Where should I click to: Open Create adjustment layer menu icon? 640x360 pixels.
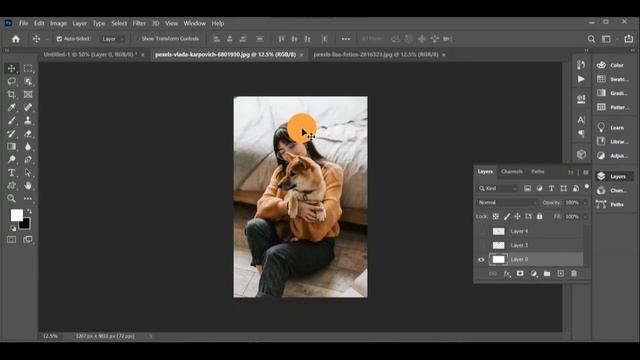tap(533, 273)
